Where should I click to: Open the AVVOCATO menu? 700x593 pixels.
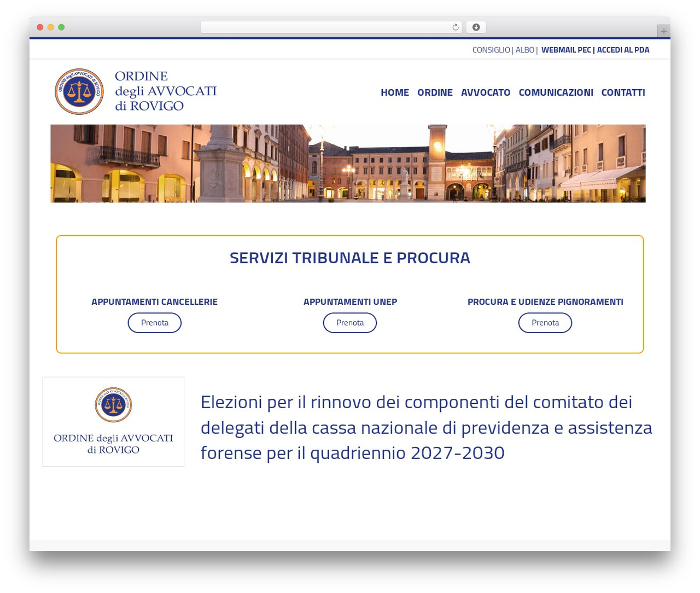[486, 92]
